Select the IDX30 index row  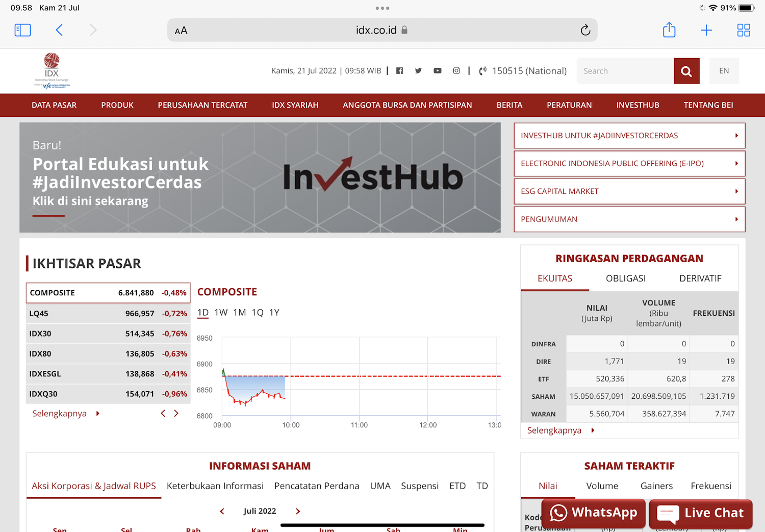[108, 334]
